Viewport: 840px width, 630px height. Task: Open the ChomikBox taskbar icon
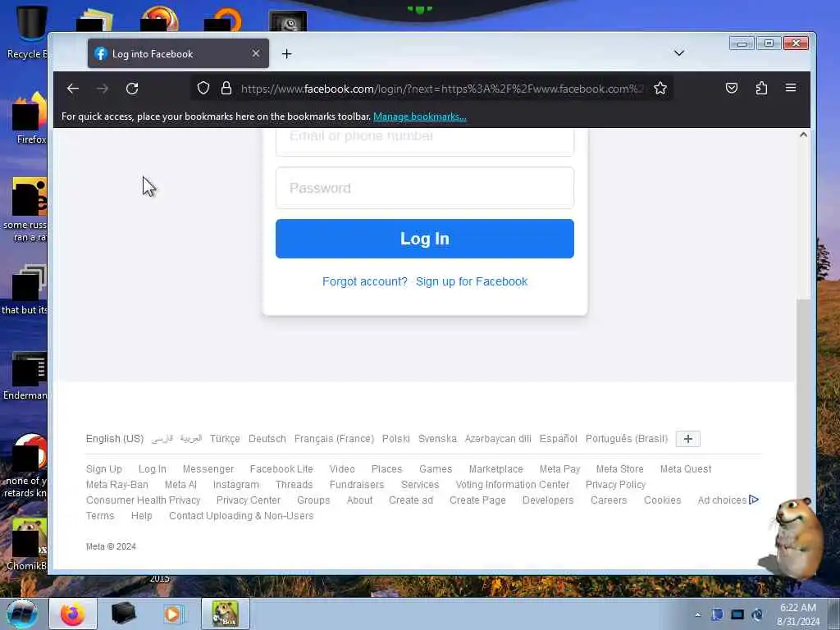point(225,614)
